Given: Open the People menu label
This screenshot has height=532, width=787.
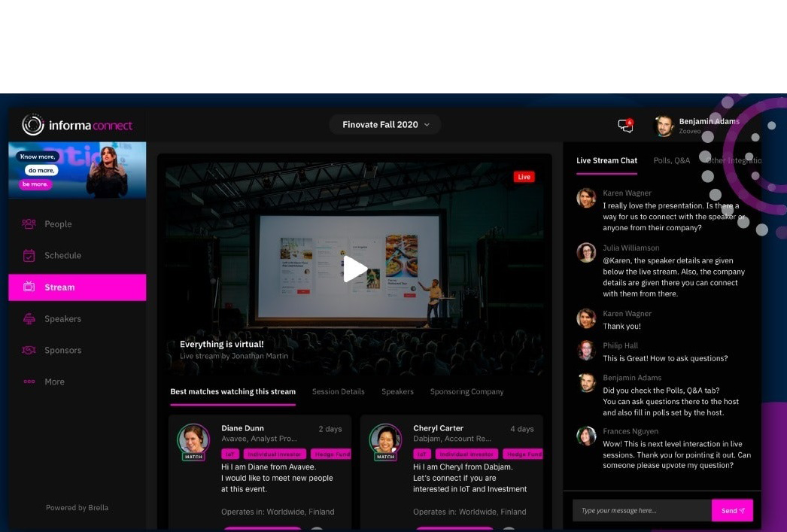Looking at the screenshot, I should coord(58,224).
